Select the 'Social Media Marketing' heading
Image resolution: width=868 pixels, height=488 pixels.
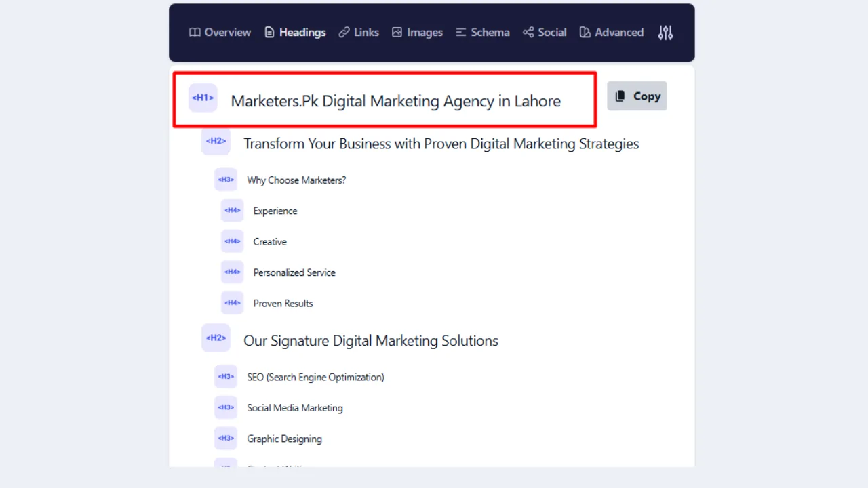(295, 408)
